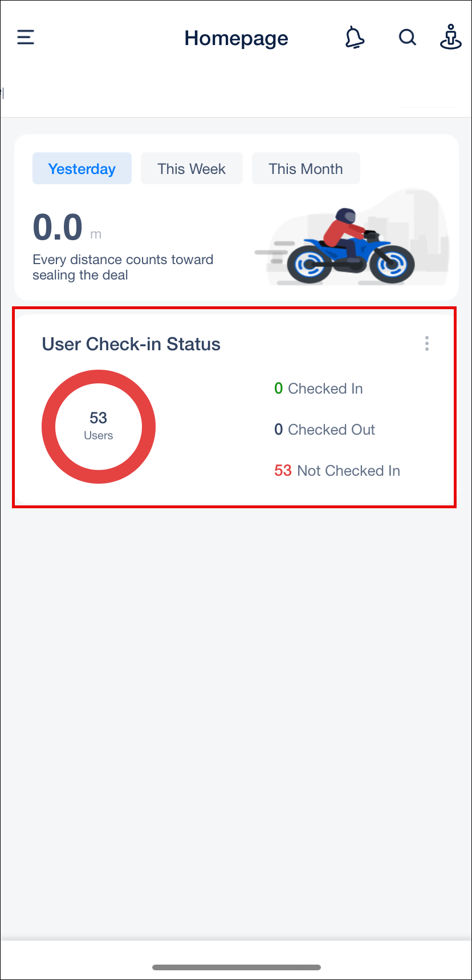Open the hamburger navigation menu

point(26,38)
